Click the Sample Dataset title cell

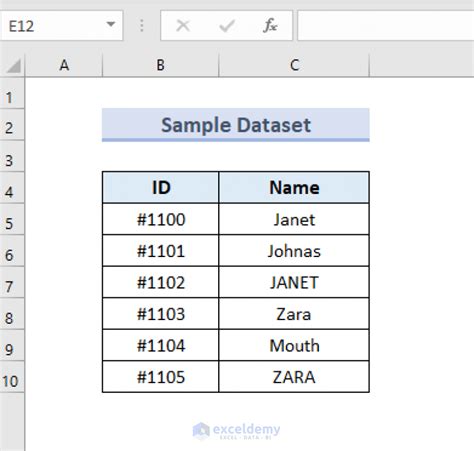pos(236,125)
